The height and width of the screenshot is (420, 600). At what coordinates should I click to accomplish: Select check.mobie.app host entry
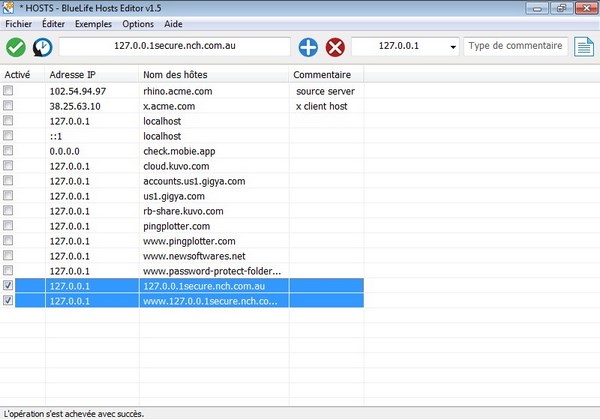point(179,151)
